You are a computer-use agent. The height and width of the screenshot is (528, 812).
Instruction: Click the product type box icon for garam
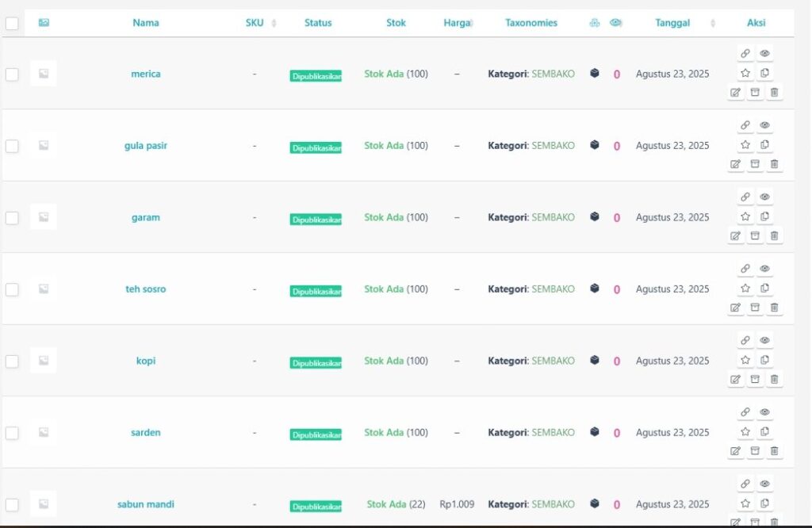595,216
